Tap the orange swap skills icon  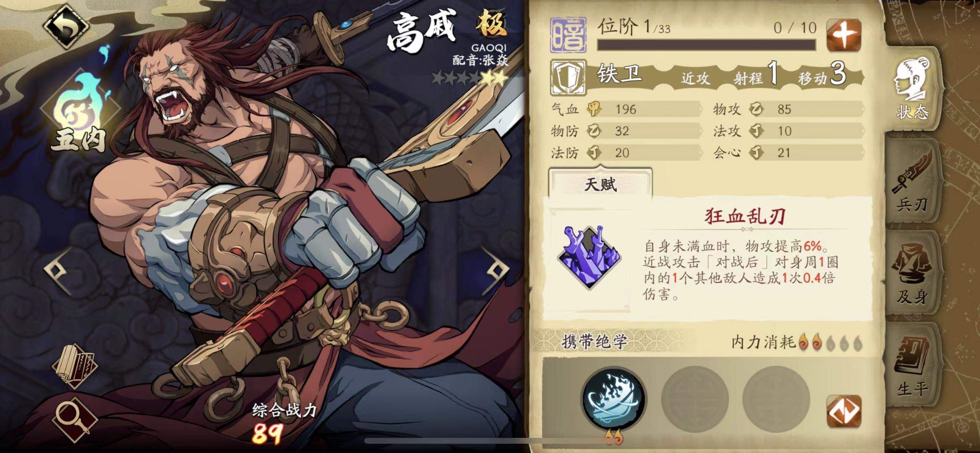843,411
